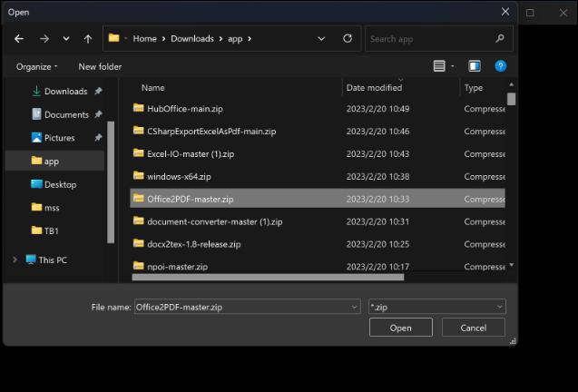Image resolution: width=578 pixels, height=392 pixels.
Task: Click the Forward navigation arrow
Action: click(44, 39)
